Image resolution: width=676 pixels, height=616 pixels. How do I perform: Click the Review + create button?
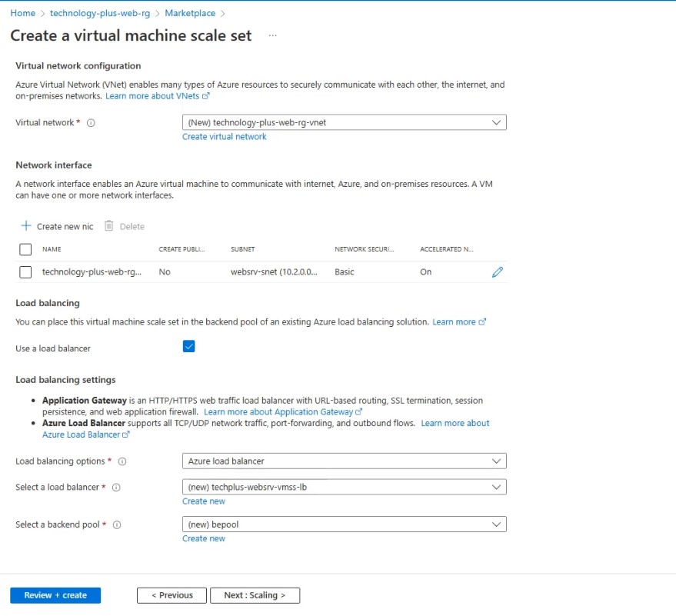(x=55, y=595)
